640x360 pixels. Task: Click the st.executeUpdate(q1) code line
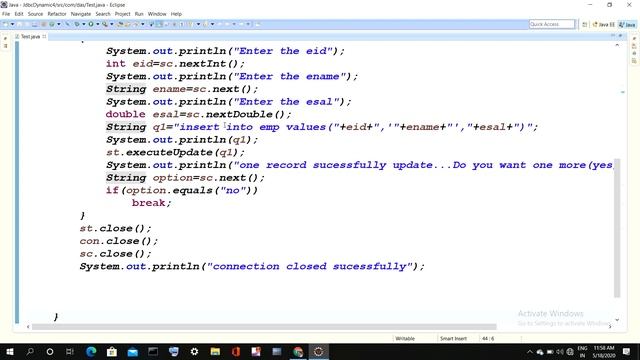click(176, 152)
